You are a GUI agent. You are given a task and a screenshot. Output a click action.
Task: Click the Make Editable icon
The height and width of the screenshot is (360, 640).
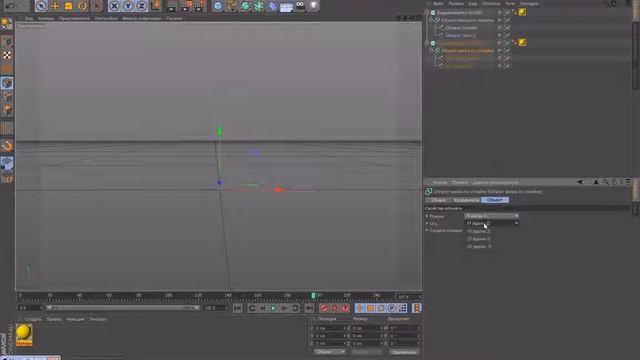tap(7, 24)
